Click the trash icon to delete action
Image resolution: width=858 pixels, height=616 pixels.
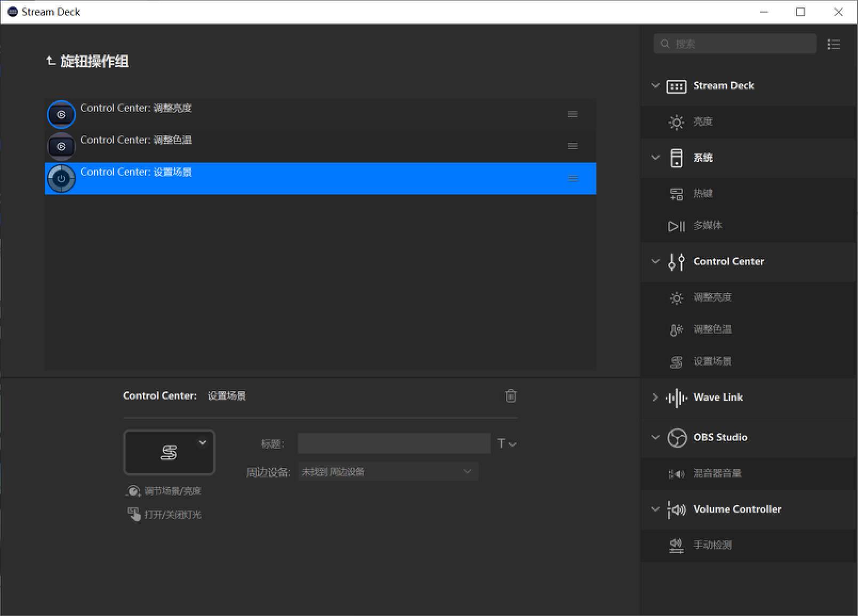(510, 396)
